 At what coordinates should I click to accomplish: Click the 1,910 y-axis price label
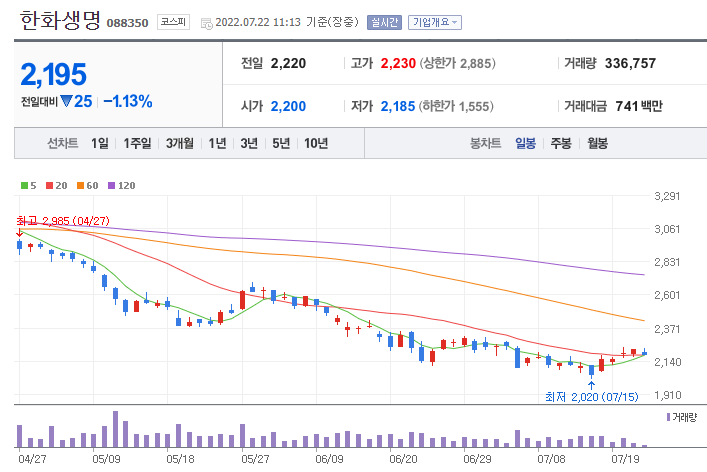(x=667, y=395)
